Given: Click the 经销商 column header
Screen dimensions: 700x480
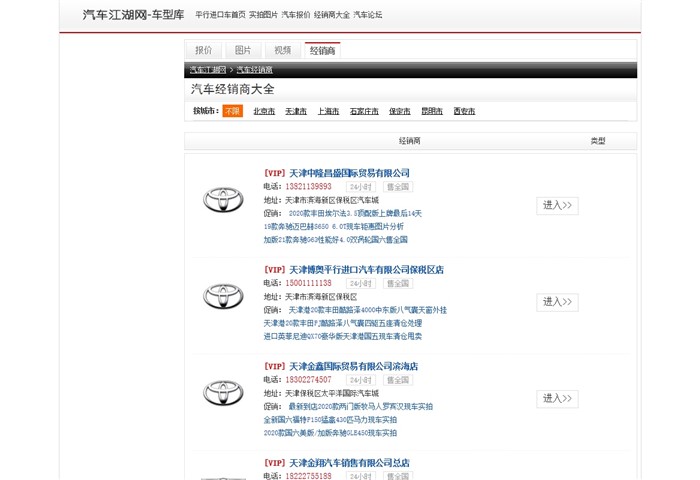Looking at the screenshot, I should point(409,141).
